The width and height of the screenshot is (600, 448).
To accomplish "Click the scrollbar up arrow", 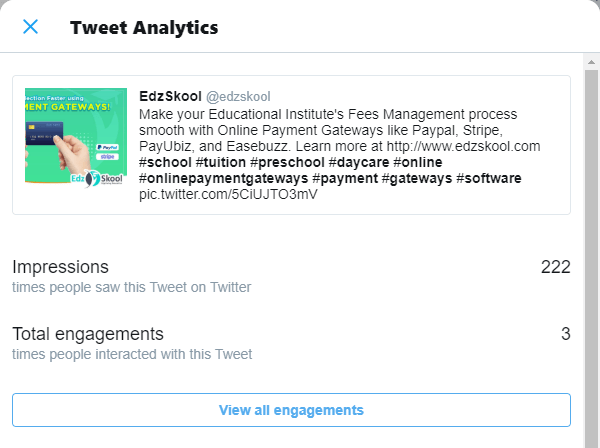I will coord(591,62).
